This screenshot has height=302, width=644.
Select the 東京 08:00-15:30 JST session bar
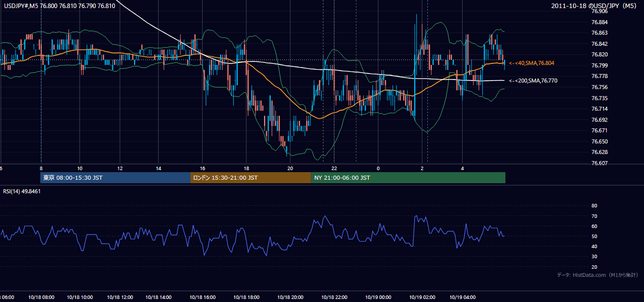click(x=115, y=178)
